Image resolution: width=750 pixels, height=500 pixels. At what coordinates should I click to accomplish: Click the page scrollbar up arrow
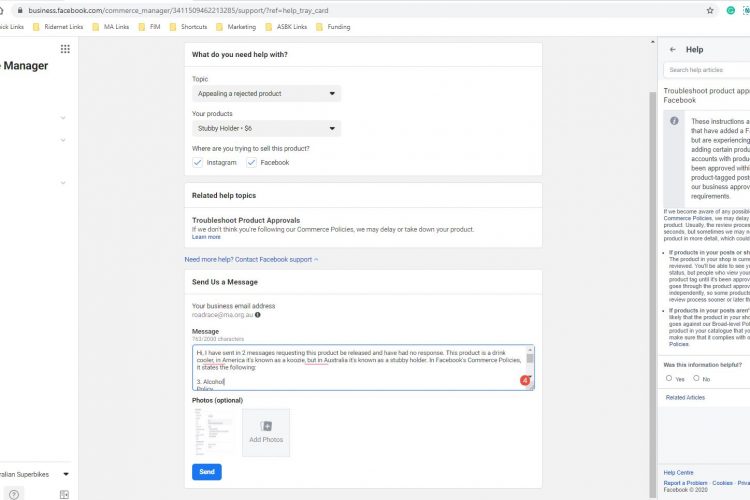point(652,43)
